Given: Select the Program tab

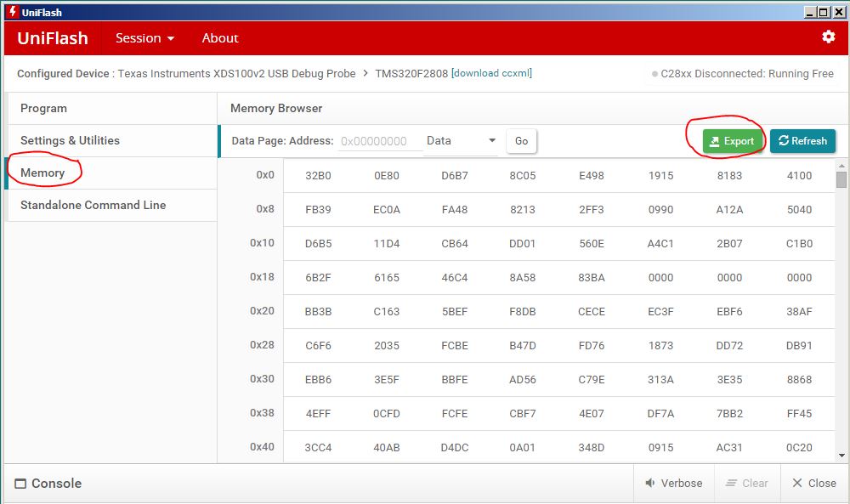Looking at the screenshot, I should [x=112, y=109].
